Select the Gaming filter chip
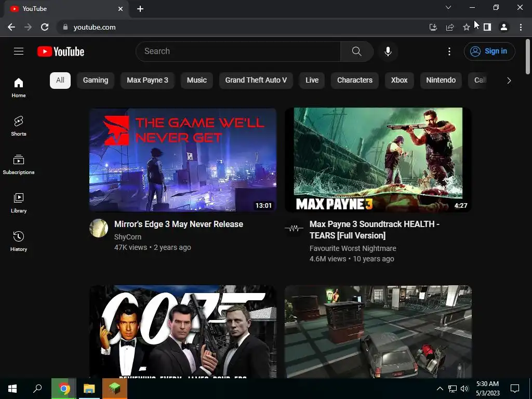This screenshot has height=399, width=532. pos(96,81)
